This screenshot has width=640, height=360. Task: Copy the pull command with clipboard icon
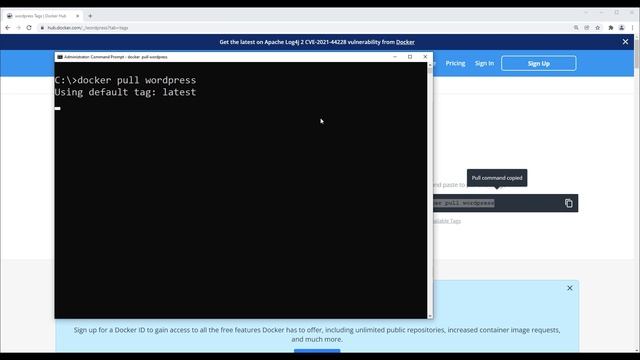[569, 203]
